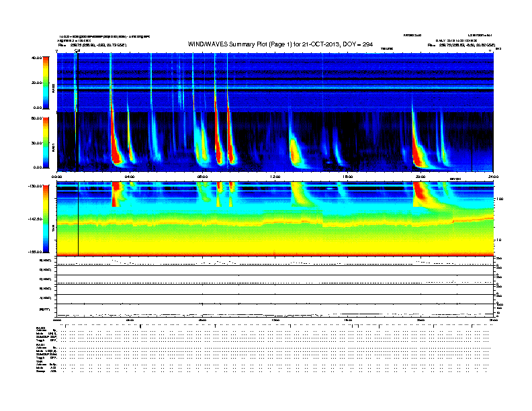Click the -130.00 label on TNR color scale
532x411 pixels.
point(36,186)
